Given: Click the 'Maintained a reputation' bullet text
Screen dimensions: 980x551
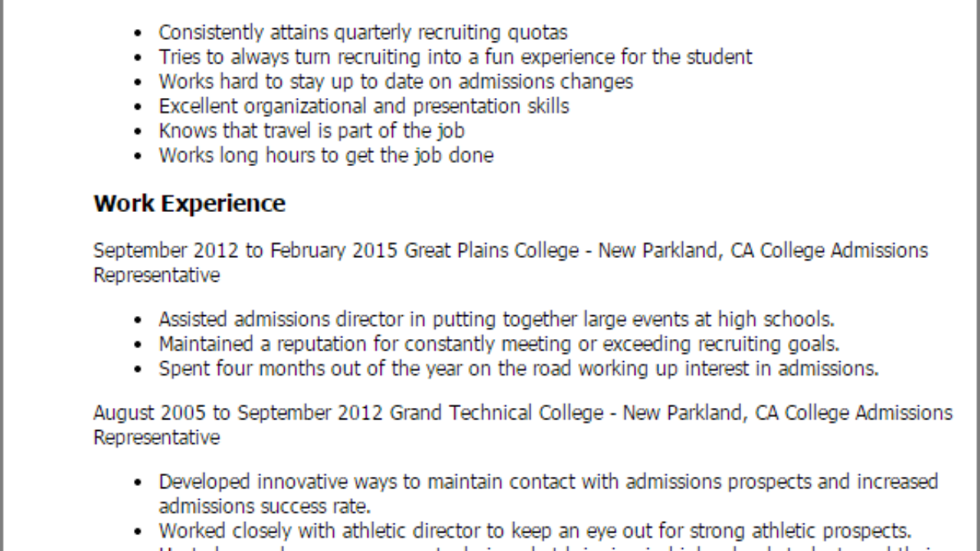Looking at the screenshot, I should (x=499, y=344).
